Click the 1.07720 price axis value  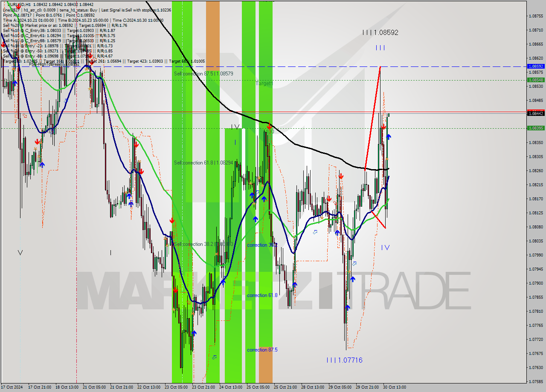(x=536, y=339)
